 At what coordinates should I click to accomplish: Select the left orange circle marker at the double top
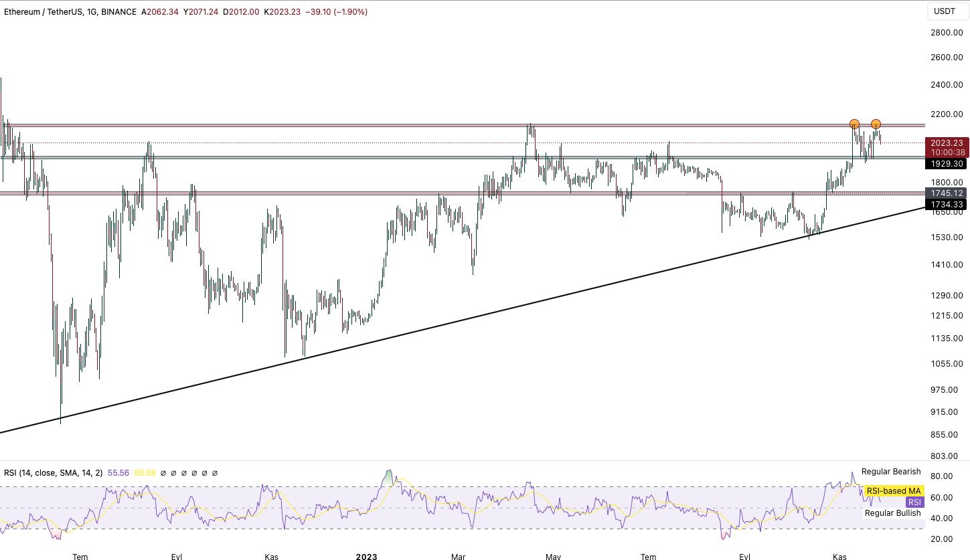click(x=854, y=124)
